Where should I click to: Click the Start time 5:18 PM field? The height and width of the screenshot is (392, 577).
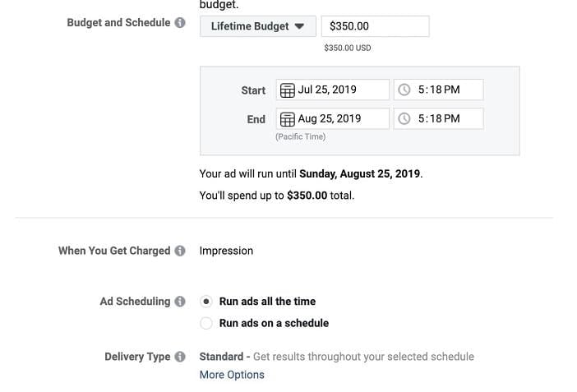coord(447,90)
